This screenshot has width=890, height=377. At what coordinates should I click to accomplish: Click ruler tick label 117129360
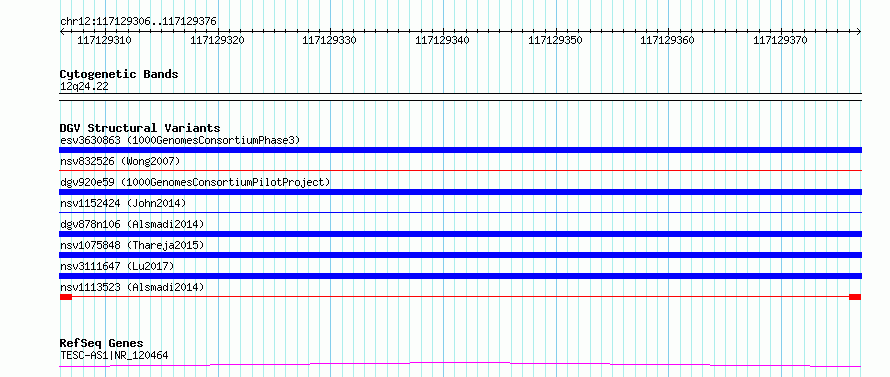pyautogui.click(x=668, y=40)
